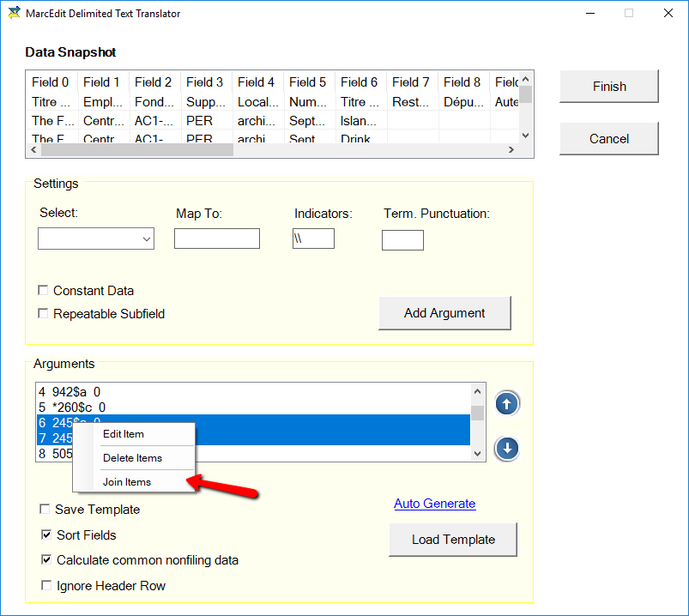689x616 pixels.
Task: Click the 'Field 0' column header
Action: point(51,82)
